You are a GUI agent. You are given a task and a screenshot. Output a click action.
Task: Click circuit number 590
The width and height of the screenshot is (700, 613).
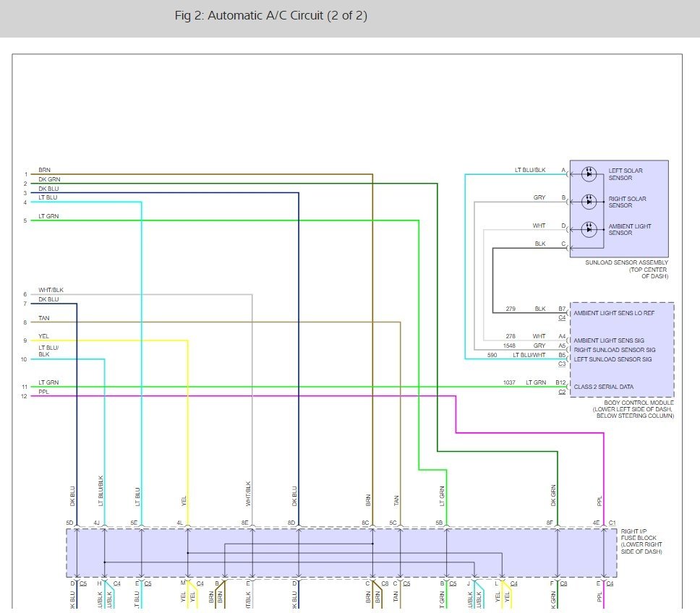point(492,355)
